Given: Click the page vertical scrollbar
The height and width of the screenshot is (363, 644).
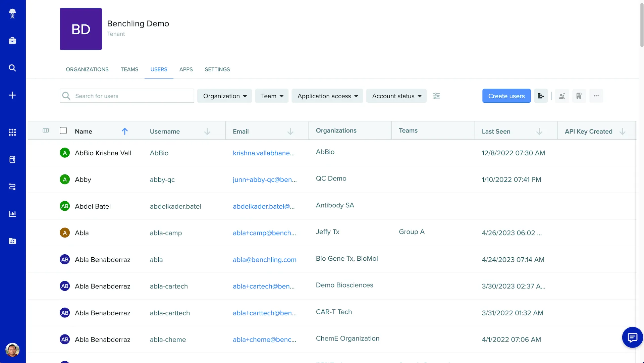Looking at the screenshot, I should click(641, 25).
